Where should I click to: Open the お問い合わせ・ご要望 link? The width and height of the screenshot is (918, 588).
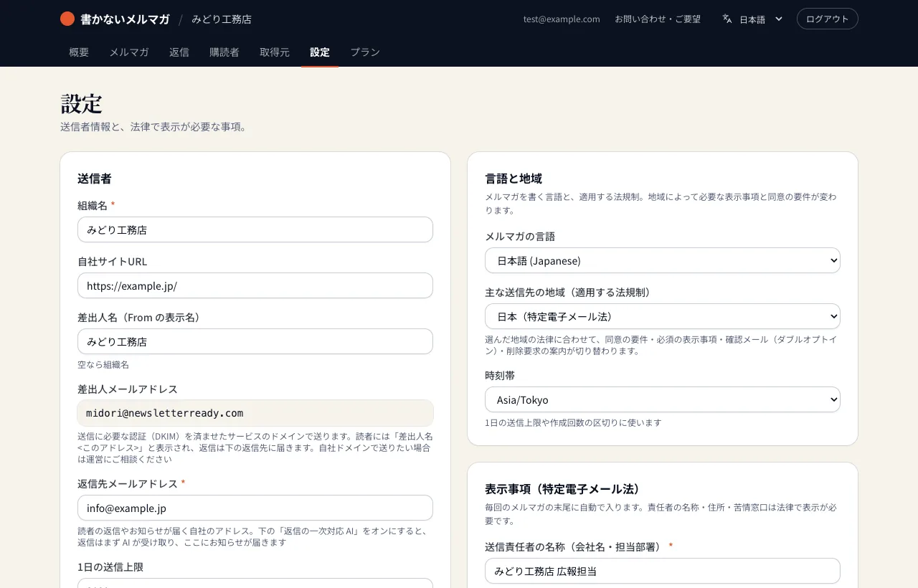click(x=658, y=19)
